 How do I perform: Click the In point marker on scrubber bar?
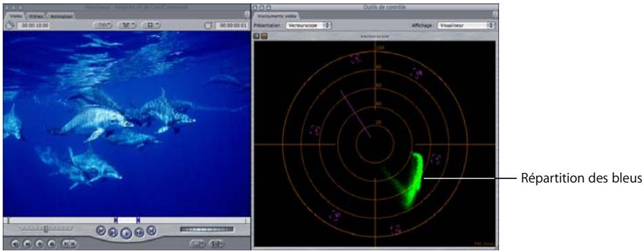(x=116, y=220)
